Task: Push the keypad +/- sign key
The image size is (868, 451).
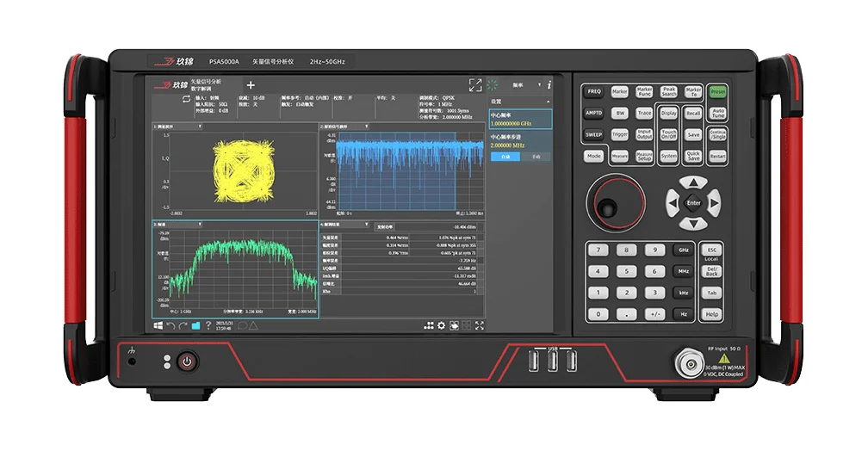Action: point(654,314)
